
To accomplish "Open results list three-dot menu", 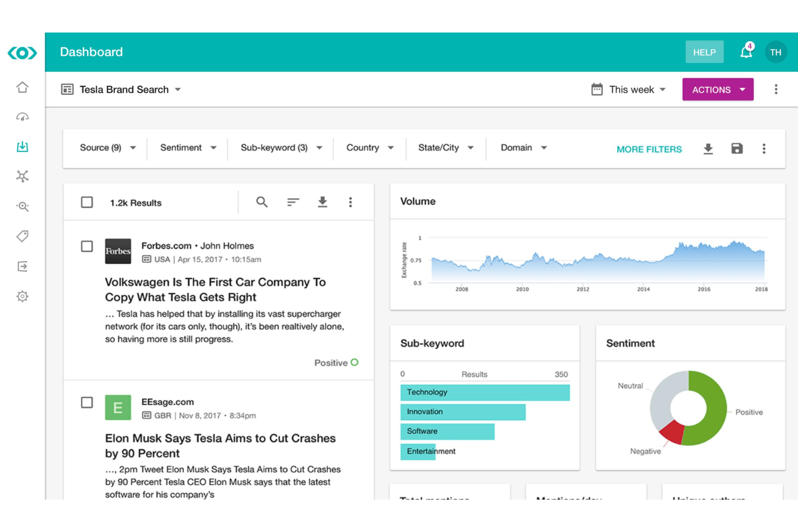I will point(350,202).
